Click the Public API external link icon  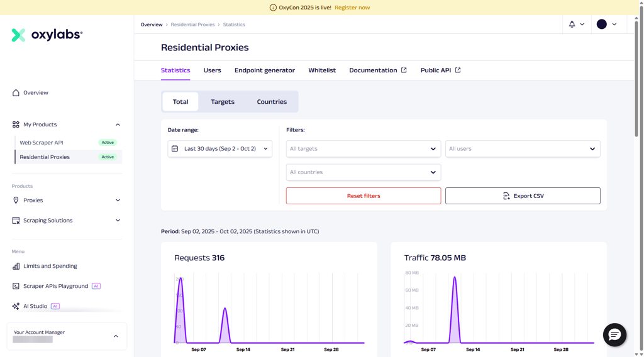coord(458,70)
